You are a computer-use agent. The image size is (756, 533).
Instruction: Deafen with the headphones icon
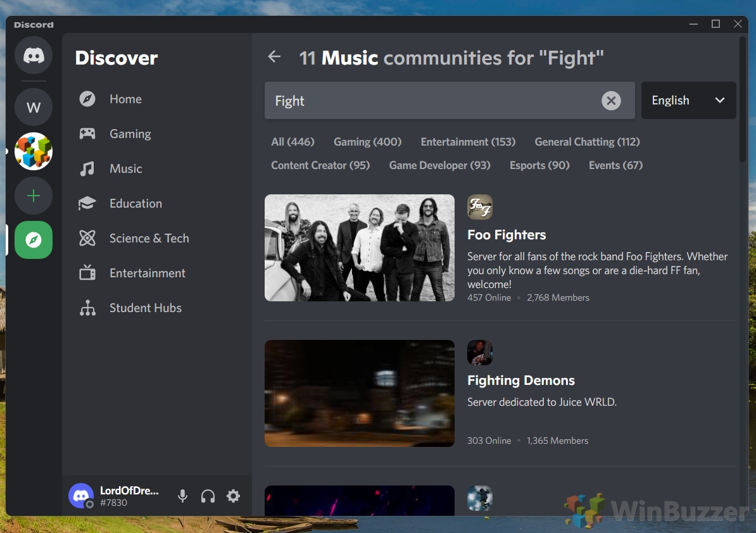(x=208, y=496)
